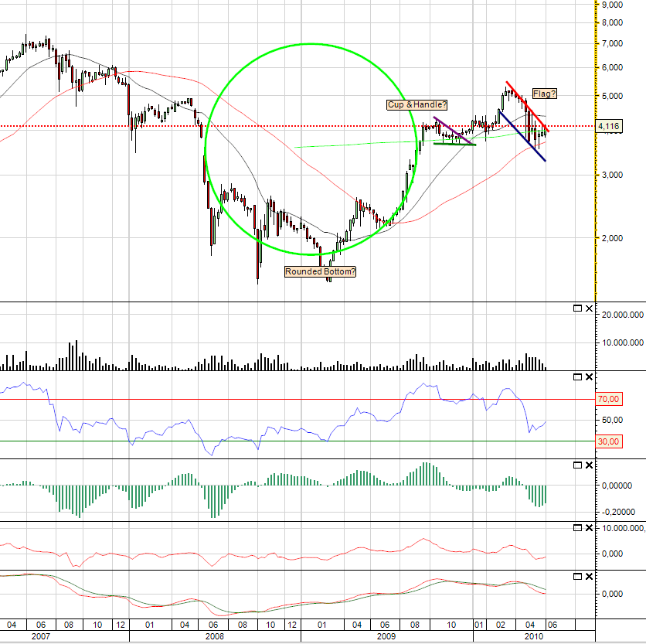Click the 4,116 current price tag

tap(609, 126)
